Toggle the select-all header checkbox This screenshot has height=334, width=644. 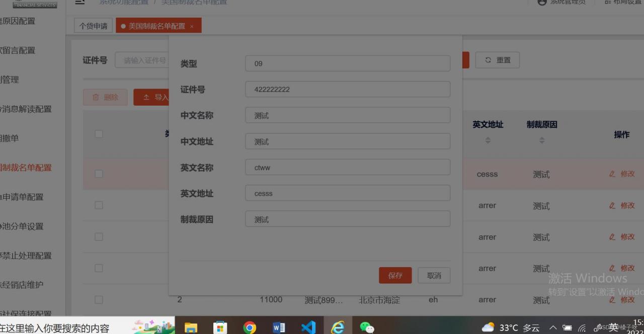point(99,134)
